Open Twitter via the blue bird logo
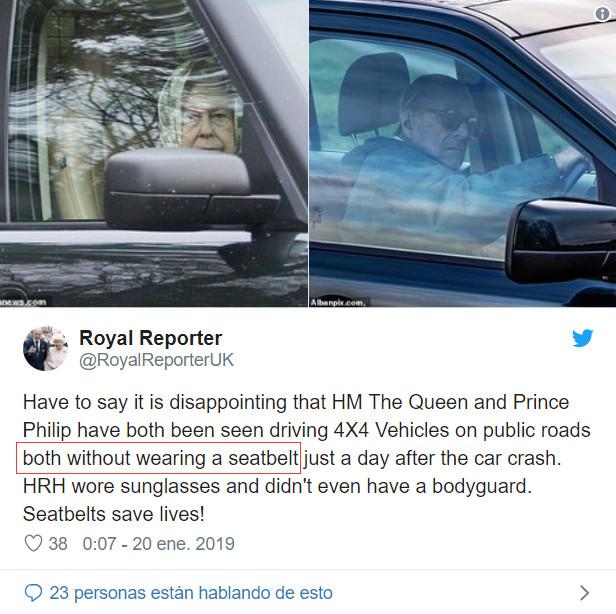 tap(582, 338)
